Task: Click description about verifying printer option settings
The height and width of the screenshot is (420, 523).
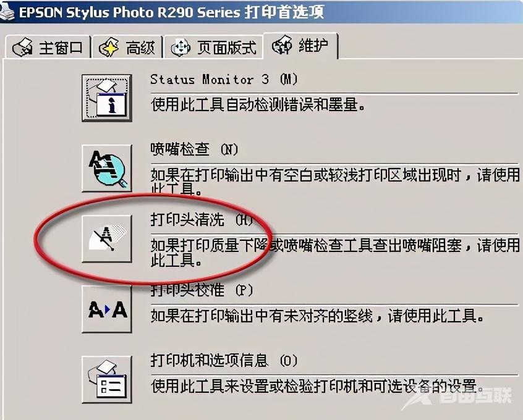Action: [x=317, y=386]
